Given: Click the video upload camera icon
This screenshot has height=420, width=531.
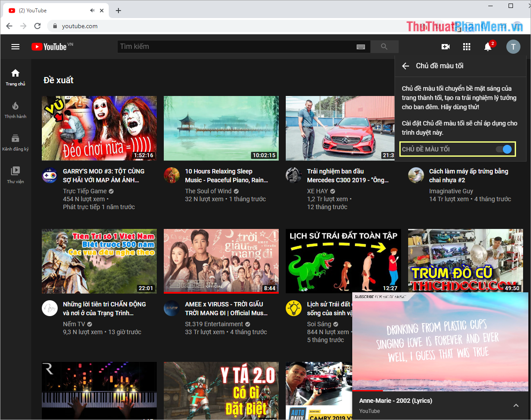Looking at the screenshot, I should coord(446,47).
